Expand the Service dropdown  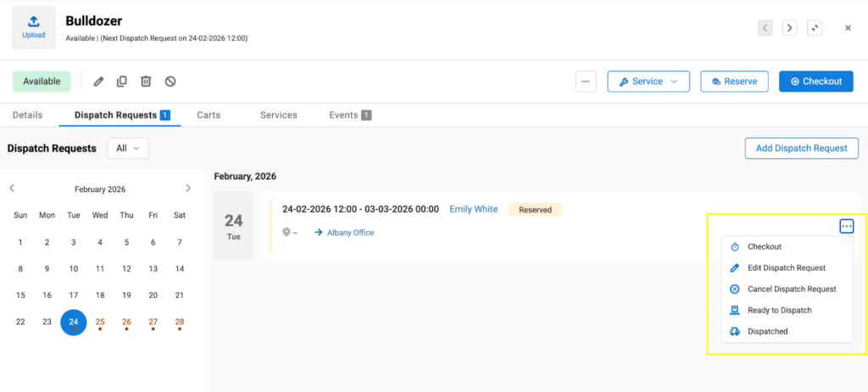coord(648,81)
